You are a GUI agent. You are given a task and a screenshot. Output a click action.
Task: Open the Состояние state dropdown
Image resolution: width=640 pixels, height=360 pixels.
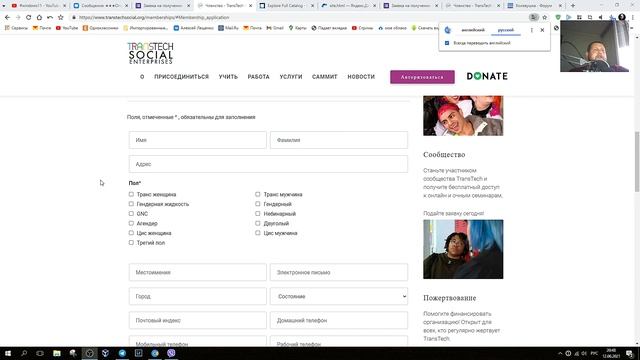[x=339, y=296]
